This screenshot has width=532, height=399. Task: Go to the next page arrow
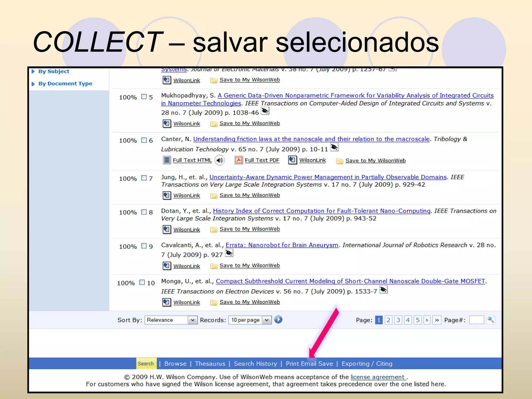[427, 320]
